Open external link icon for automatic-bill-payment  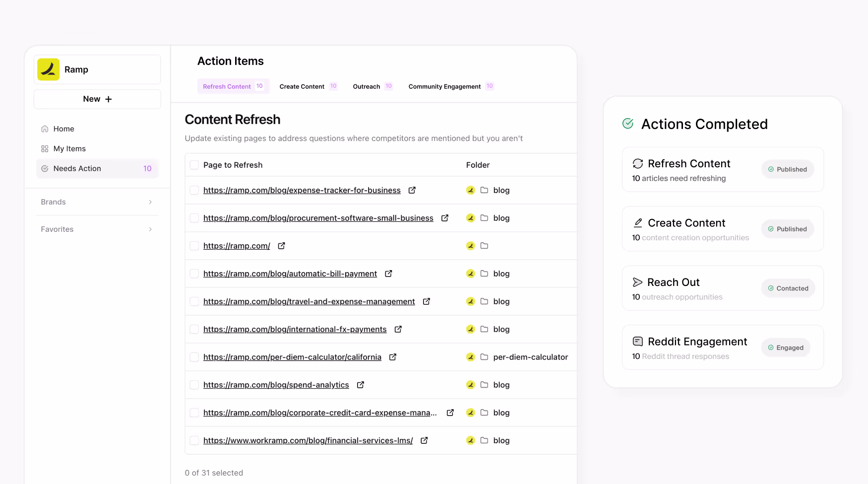tap(388, 274)
